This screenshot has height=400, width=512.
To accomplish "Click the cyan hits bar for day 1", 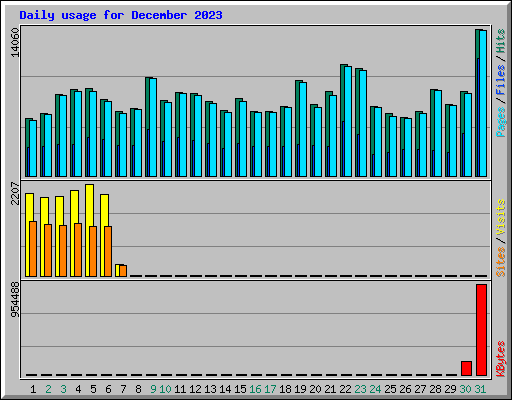I will click(33, 148).
